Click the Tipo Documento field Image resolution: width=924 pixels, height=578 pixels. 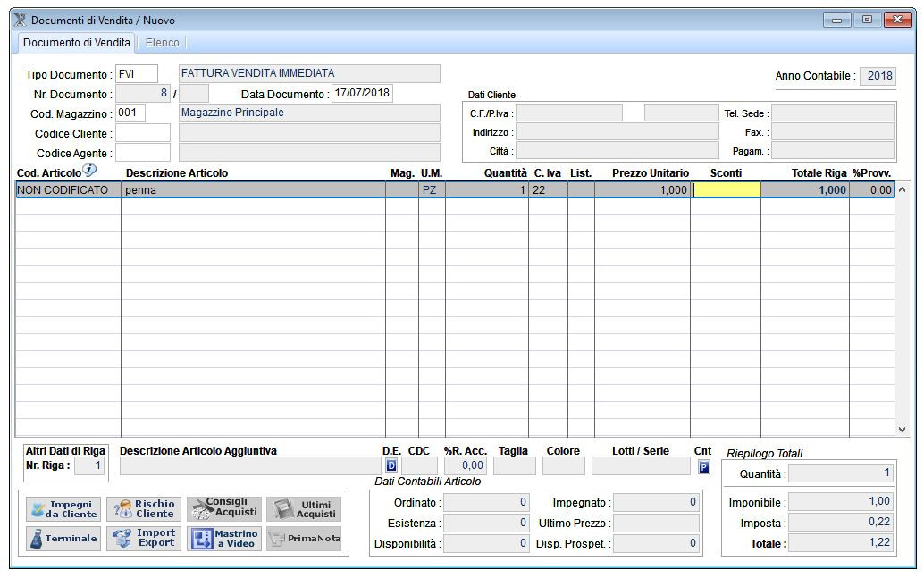pos(137,73)
